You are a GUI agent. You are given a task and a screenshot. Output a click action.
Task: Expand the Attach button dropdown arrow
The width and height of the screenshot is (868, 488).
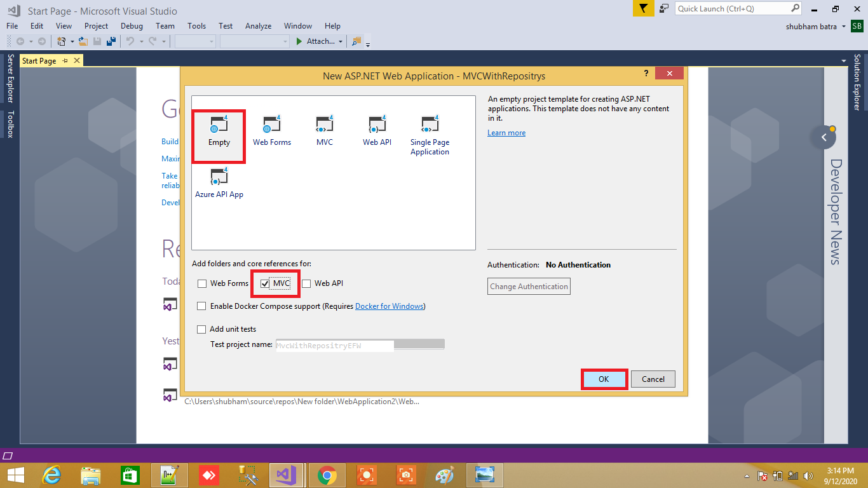(x=341, y=41)
